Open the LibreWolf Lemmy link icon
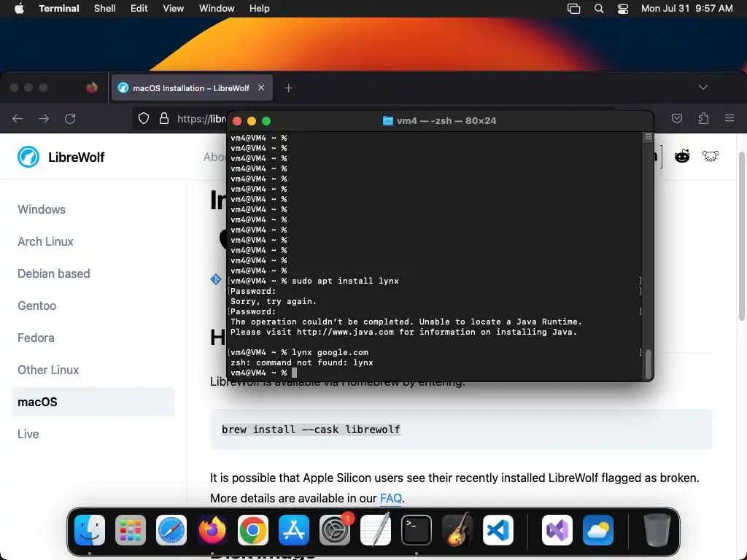Image resolution: width=747 pixels, height=560 pixels. point(711,156)
